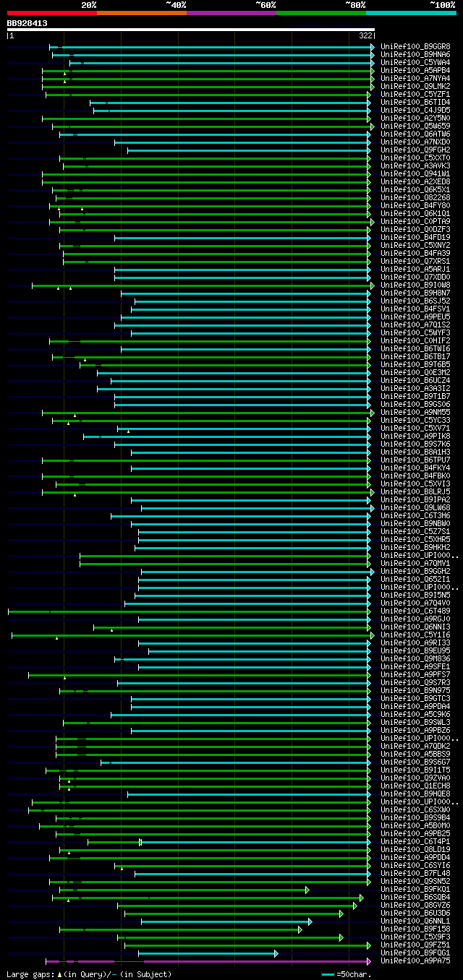Click arrowhead ending the B9FQG1 alignment

click(x=276, y=953)
